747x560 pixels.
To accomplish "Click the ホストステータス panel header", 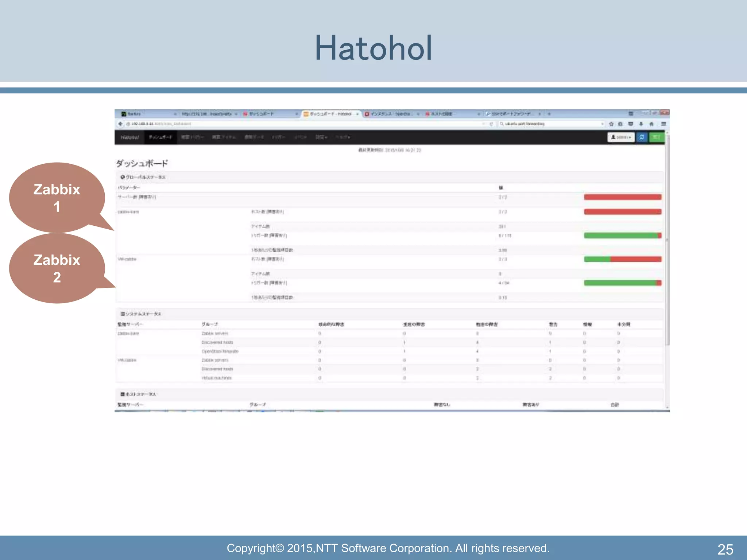I will click(389, 394).
